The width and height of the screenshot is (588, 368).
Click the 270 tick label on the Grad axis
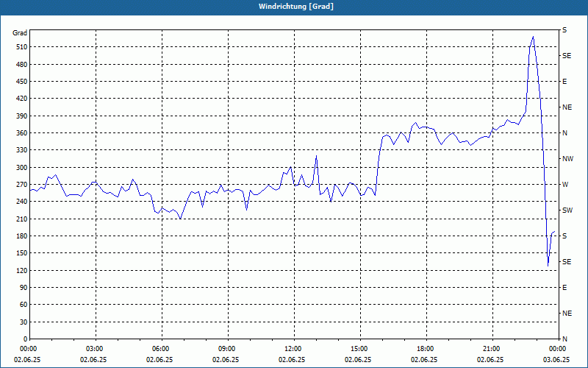point(22,185)
